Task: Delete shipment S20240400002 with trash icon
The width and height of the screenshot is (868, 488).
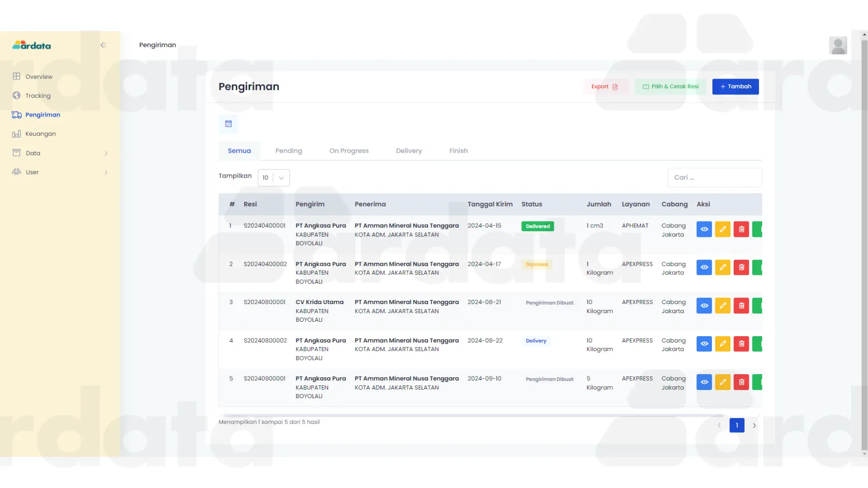Action: click(x=741, y=267)
